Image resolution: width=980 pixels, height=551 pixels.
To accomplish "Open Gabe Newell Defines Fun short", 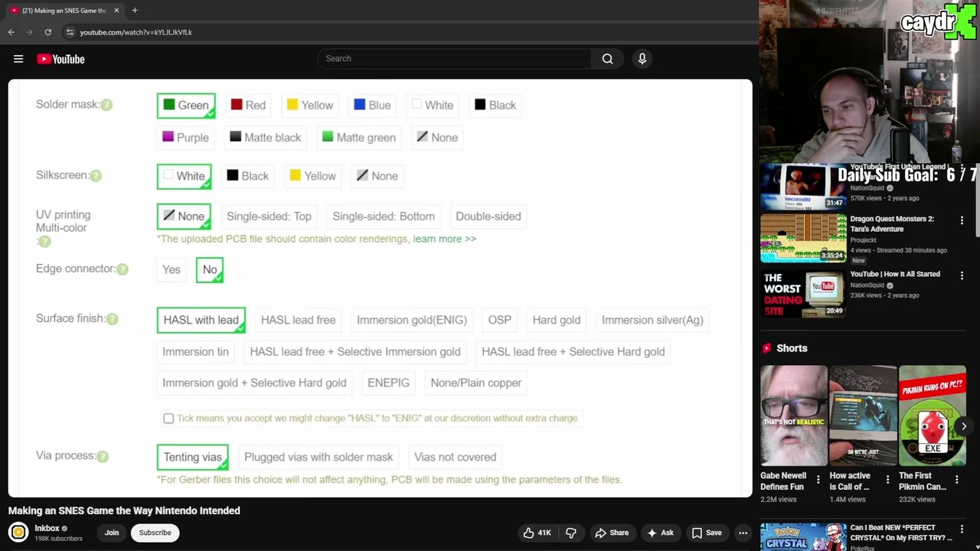I will (794, 416).
